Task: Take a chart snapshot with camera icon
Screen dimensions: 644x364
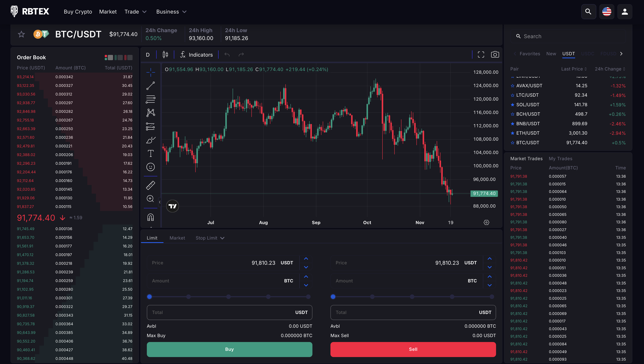Action: coord(495,55)
